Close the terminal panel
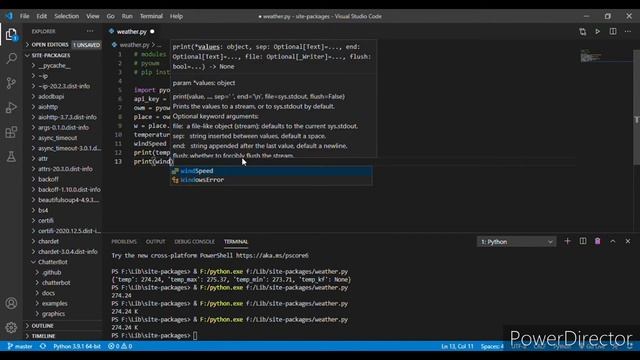 pyautogui.click(x=628, y=241)
